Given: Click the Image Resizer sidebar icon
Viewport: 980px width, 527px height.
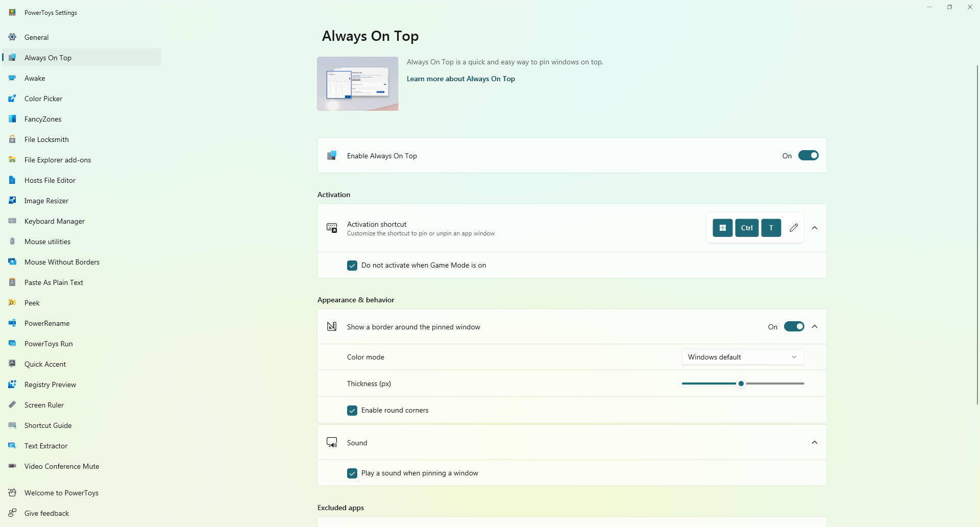Looking at the screenshot, I should [12, 201].
